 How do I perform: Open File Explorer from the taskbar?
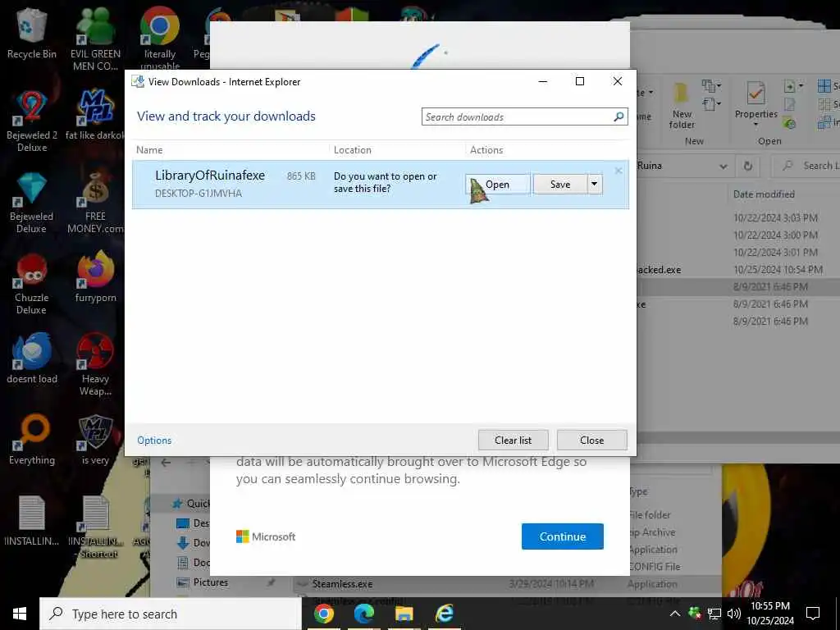point(404,614)
